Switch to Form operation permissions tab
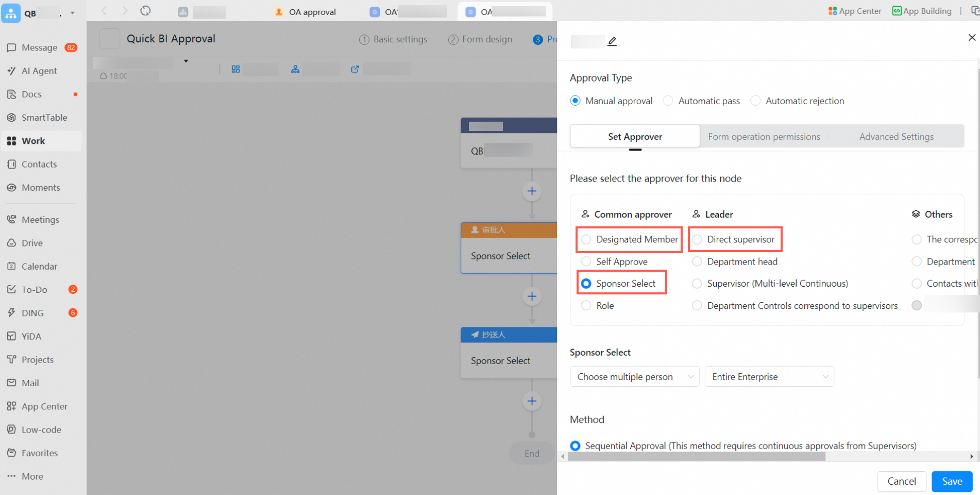This screenshot has height=495, width=980. coord(764,137)
